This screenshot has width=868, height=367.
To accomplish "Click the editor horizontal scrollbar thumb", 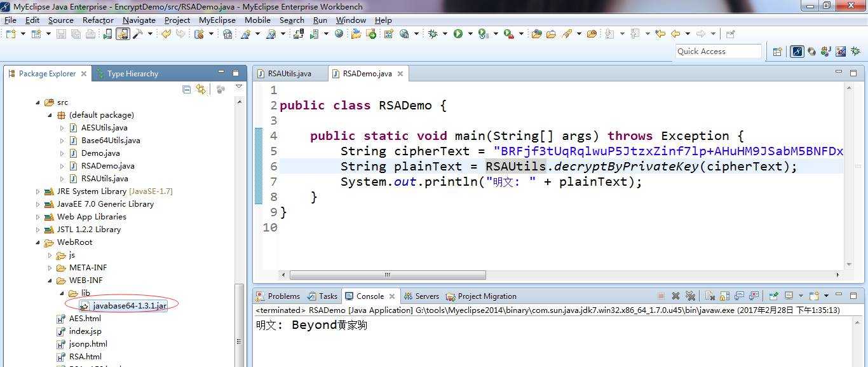I will click(x=388, y=275).
